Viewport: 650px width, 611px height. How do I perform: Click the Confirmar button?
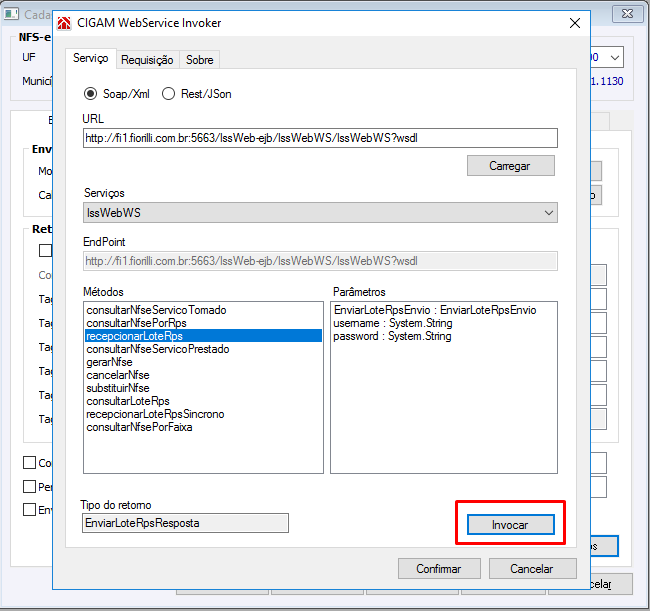(x=439, y=569)
